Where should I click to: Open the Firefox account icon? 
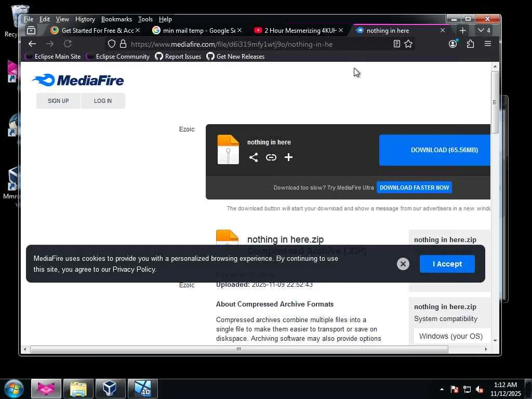click(453, 44)
